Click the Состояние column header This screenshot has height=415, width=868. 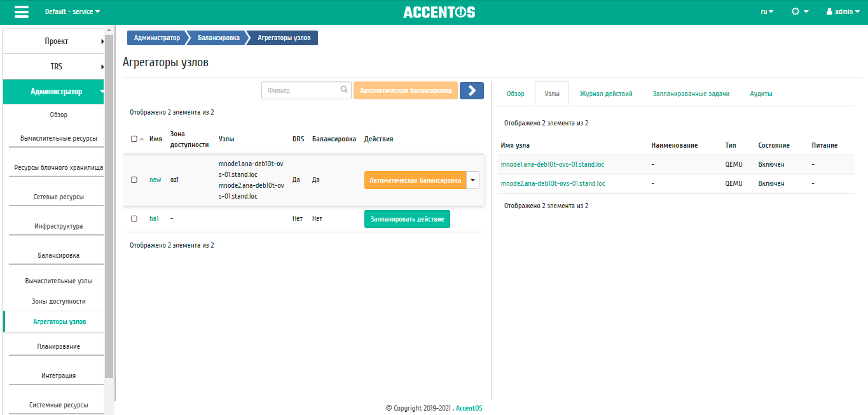click(774, 145)
